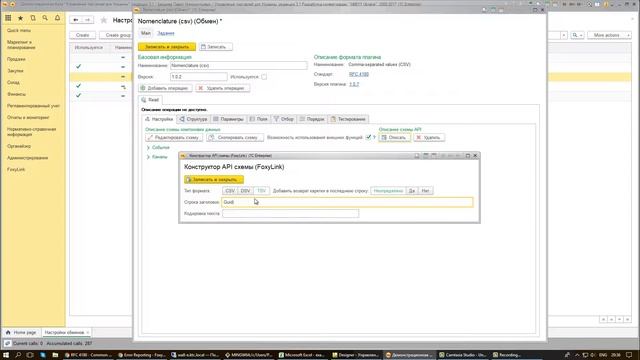Open RFC 4180 standard link
Viewport: 640px width, 360px height.
tap(359, 74)
